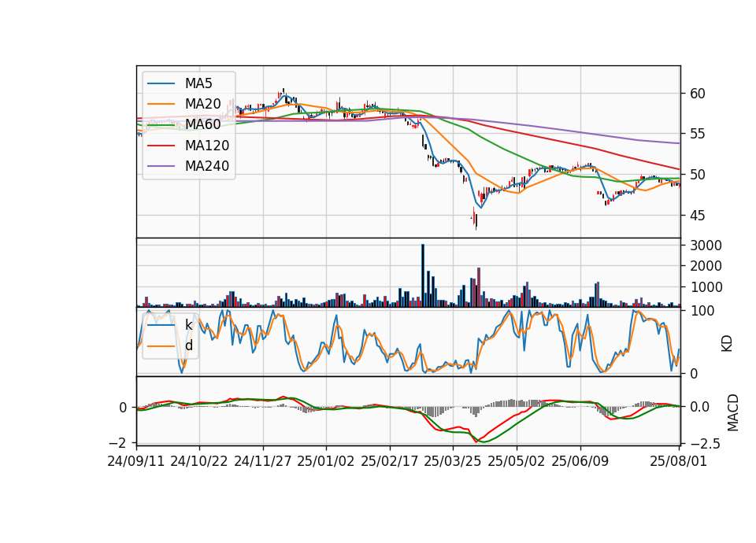Click the 3000 volume axis tick label

(x=706, y=246)
